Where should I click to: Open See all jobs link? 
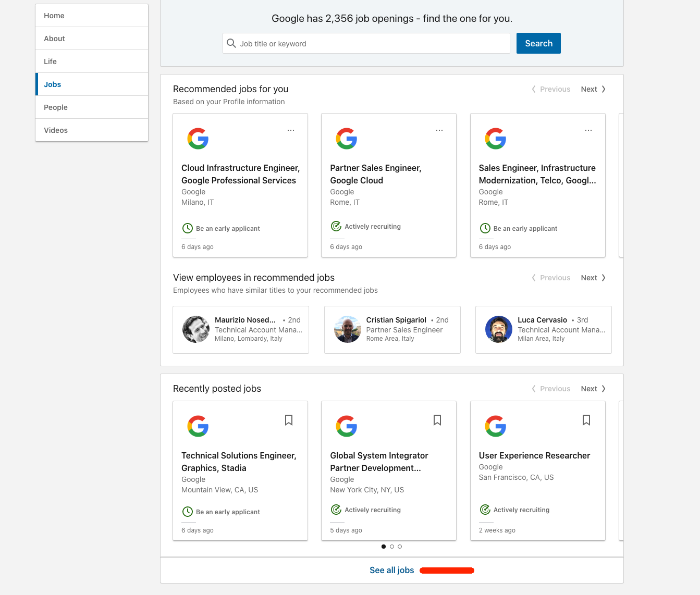coord(391,570)
